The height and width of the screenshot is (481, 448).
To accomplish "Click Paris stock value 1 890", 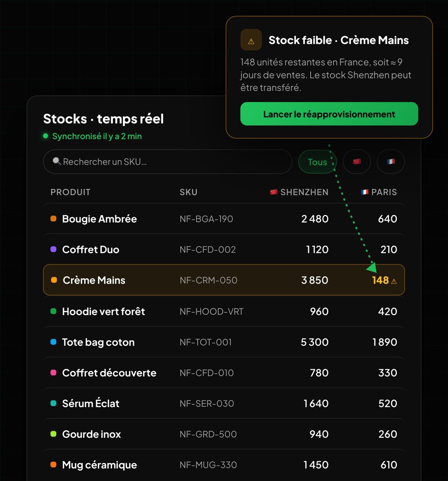I will pos(385,342).
